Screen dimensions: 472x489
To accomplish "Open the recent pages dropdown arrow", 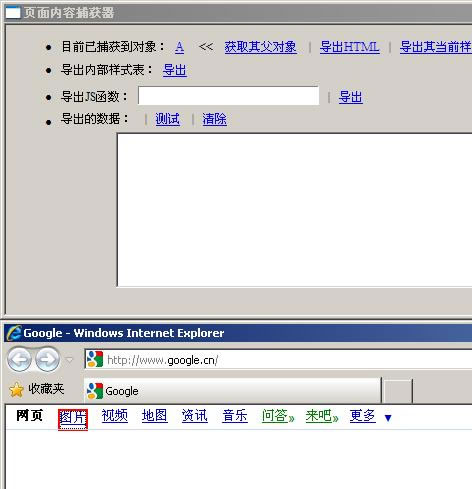I will pos(69,360).
